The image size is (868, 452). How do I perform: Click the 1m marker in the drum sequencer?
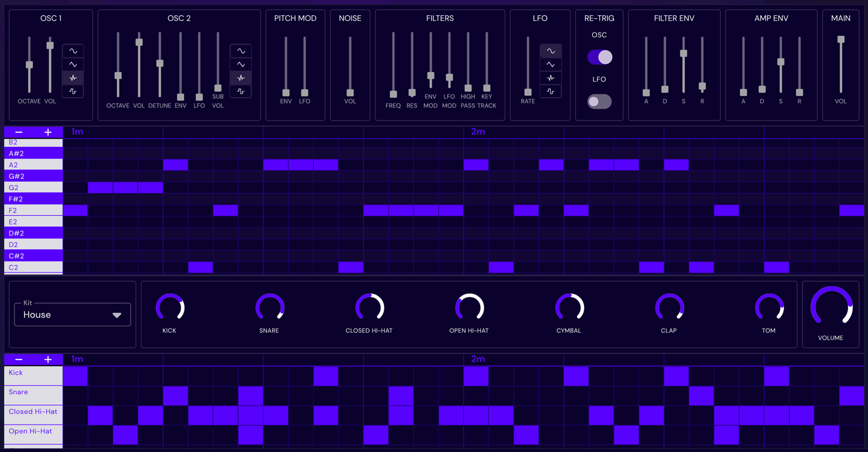click(77, 359)
